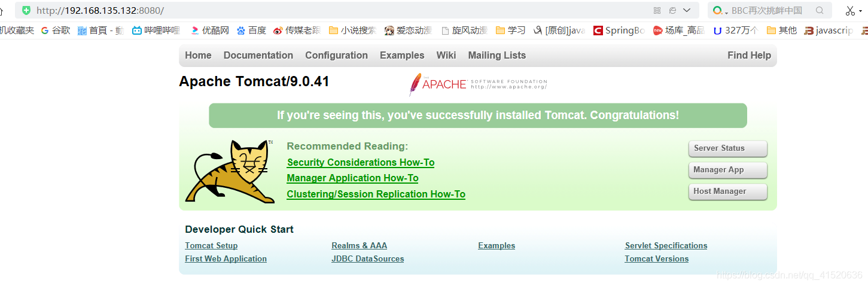Open the Realms & AAA link
This screenshot has height=286, width=868.
(x=359, y=245)
